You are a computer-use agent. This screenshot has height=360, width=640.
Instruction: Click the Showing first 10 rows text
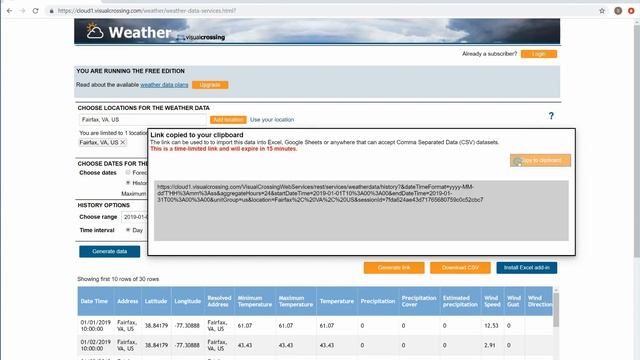point(118,279)
